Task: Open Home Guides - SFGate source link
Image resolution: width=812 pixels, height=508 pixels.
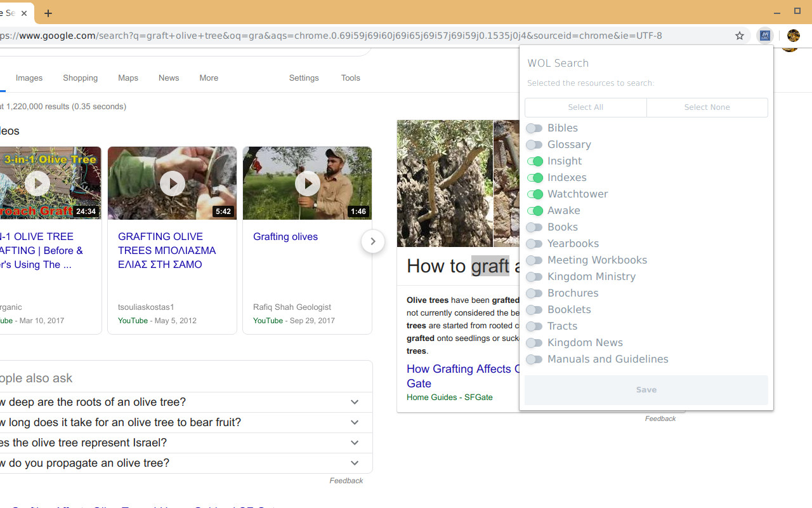Action: point(450,398)
